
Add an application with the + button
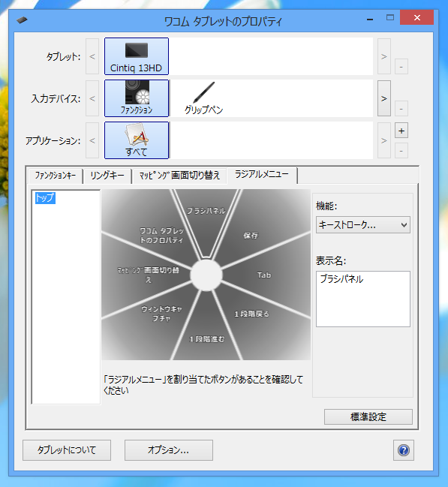[401, 131]
